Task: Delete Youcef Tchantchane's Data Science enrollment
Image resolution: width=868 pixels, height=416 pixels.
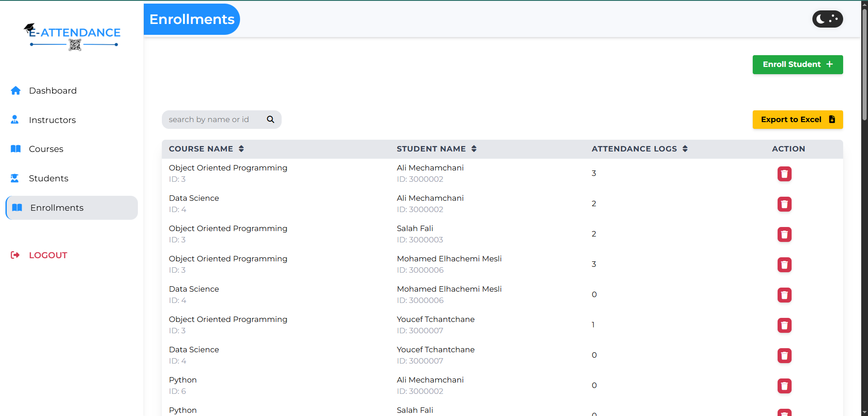Action: click(x=784, y=356)
